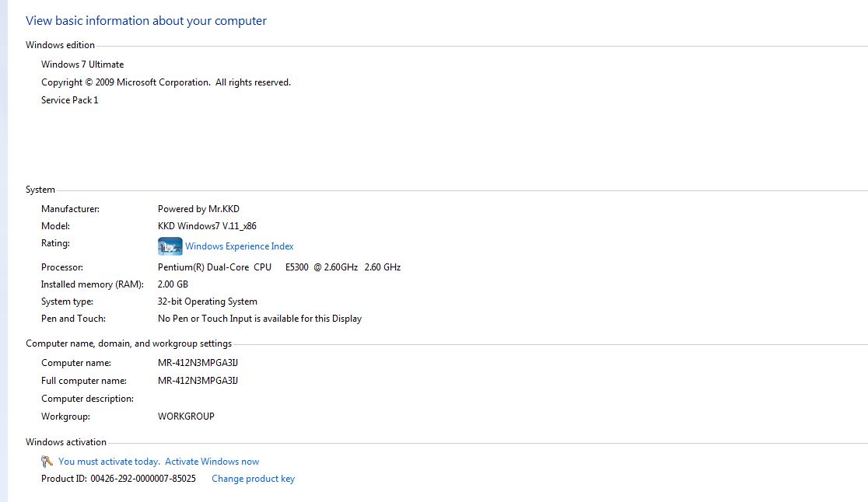The image size is (868, 502).
Task: Click the Installed memory 2.00 GB value
Action: (x=173, y=284)
